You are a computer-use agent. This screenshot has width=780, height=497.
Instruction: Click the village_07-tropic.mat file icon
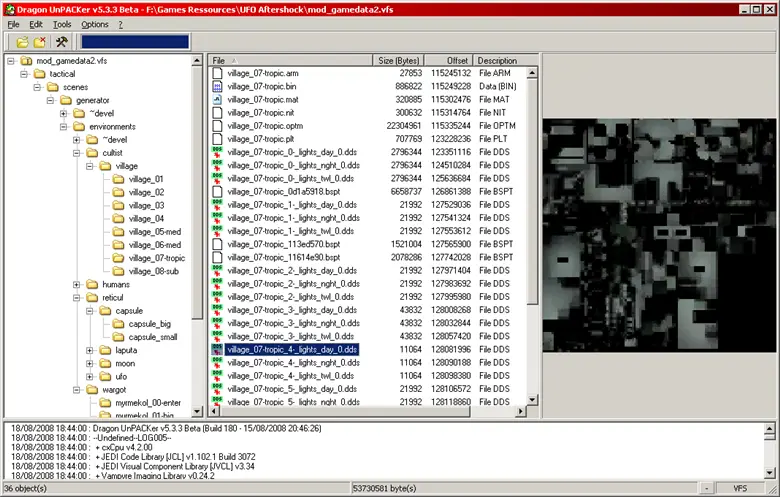pyautogui.click(x=218, y=100)
